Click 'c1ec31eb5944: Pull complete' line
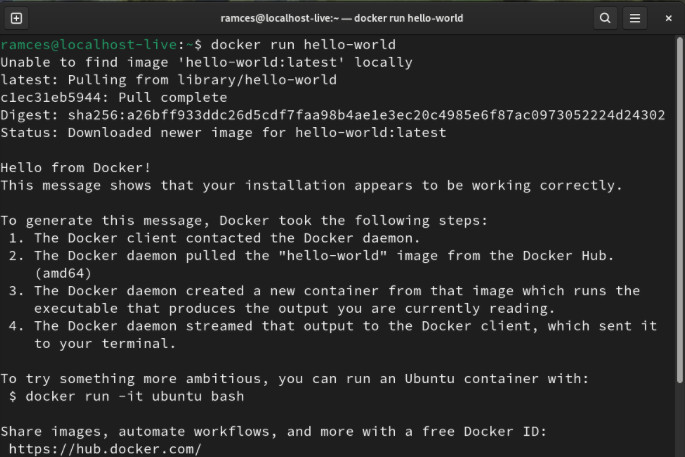Viewport: 685px width, 457px height. (114, 97)
